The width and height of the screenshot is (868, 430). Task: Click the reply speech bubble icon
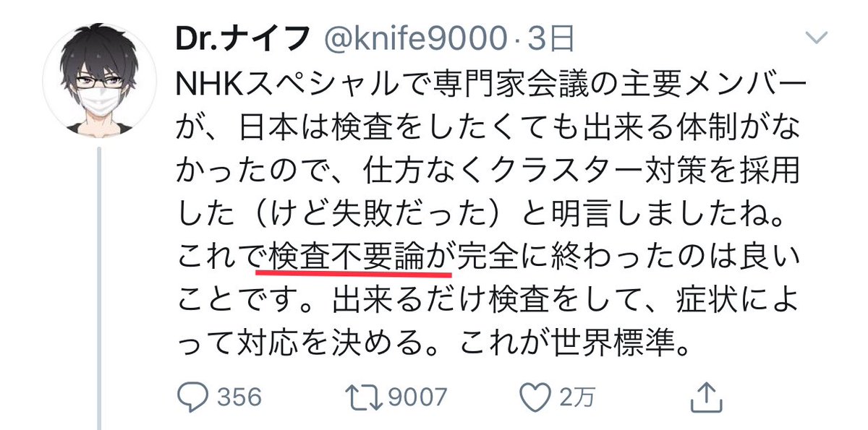pos(193,396)
